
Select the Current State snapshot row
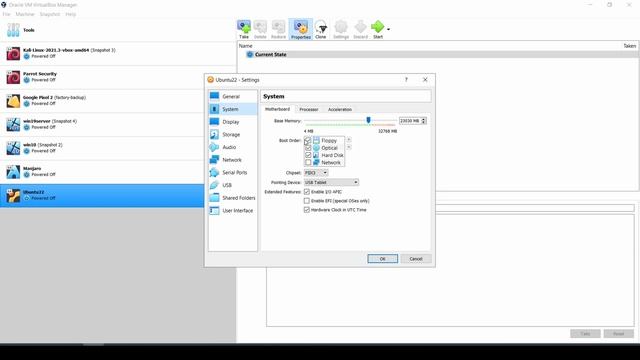(438, 54)
